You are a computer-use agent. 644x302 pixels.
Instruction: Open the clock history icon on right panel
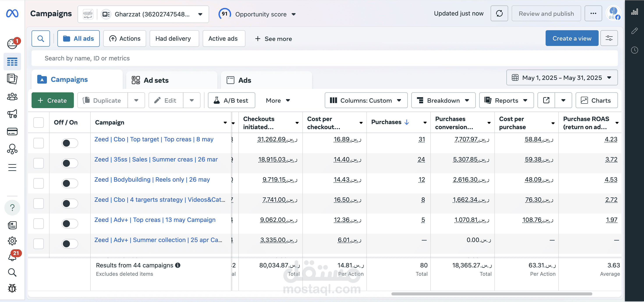click(x=634, y=50)
